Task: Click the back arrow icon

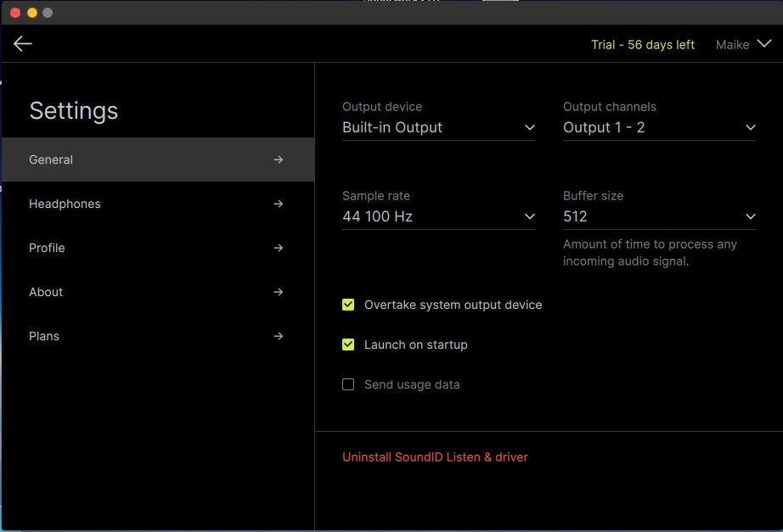Action: [23, 44]
